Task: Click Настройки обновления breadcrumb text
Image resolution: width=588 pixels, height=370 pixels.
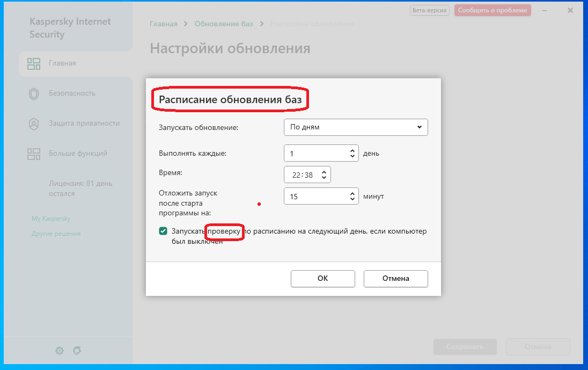Action: click(312, 24)
